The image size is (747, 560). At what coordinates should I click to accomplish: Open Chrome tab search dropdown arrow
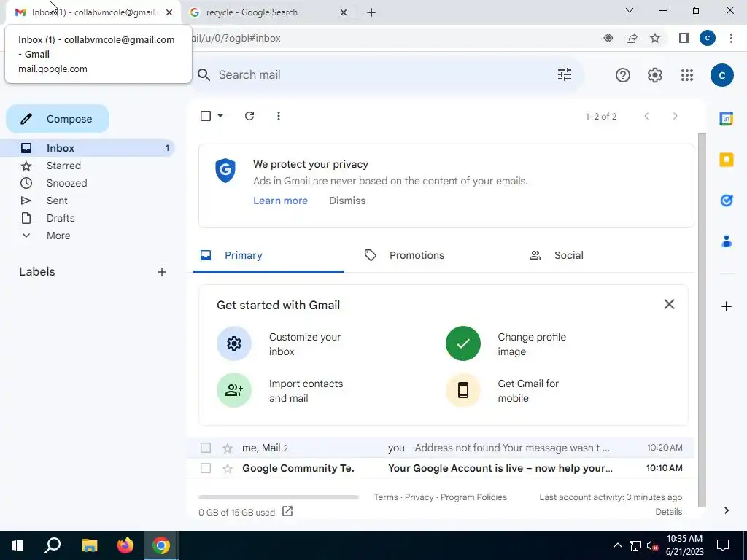[630, 10]
